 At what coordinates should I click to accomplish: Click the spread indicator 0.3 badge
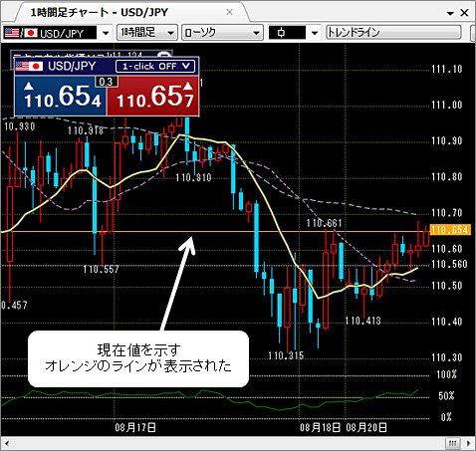(x=107, y=82)
